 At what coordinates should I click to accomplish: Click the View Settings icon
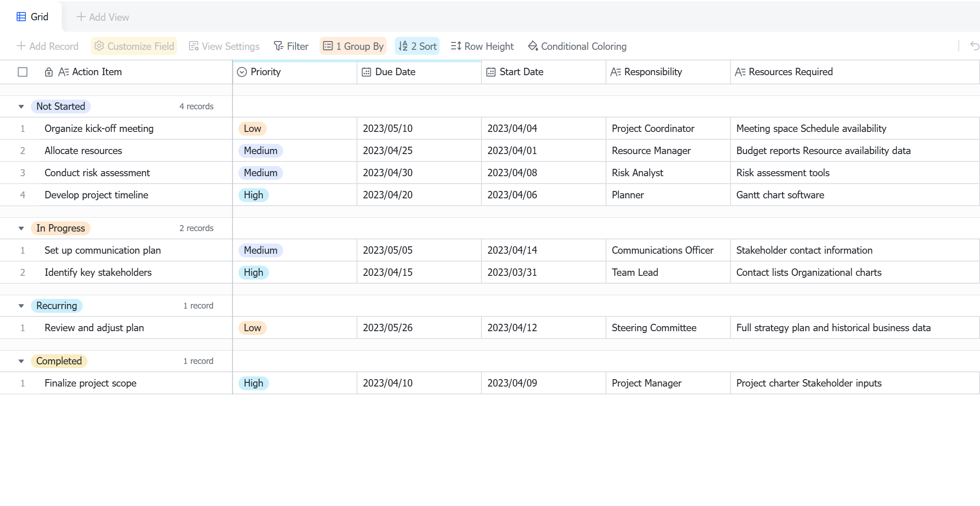tap(194, 46)
